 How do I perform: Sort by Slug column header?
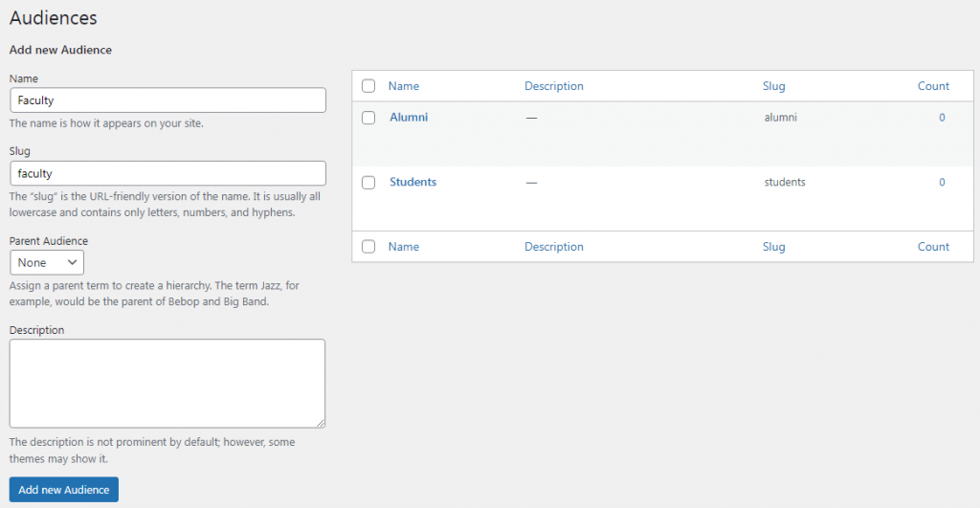[x=773, y=86]
